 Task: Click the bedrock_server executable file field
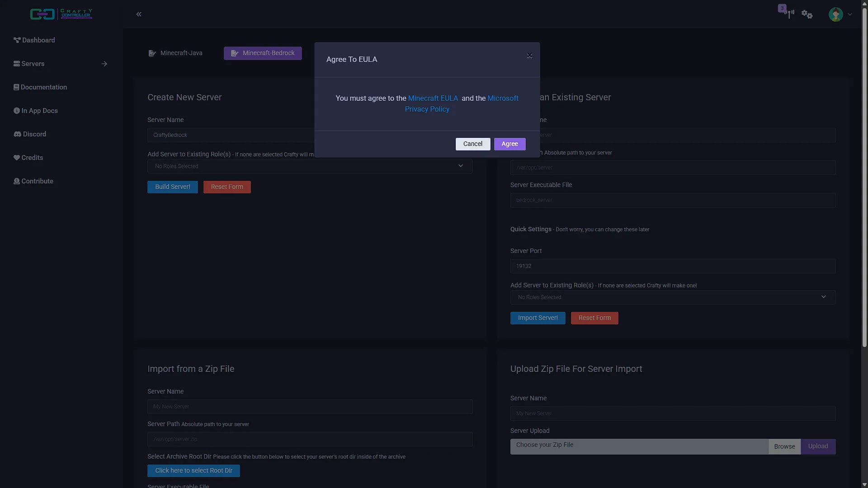tap(673, 200)
